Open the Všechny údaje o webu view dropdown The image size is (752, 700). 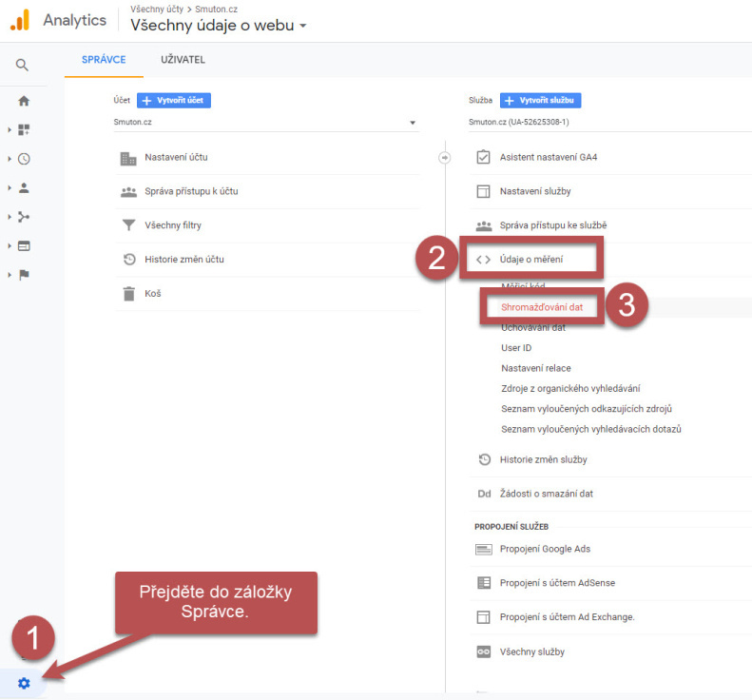point(219,25)
